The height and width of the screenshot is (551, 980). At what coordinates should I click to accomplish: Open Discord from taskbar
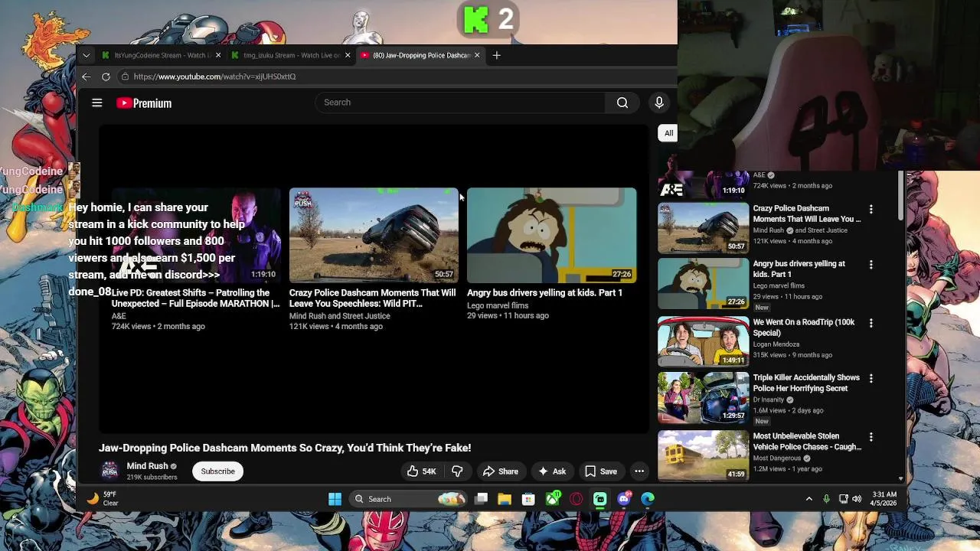[x=624, y=499]
